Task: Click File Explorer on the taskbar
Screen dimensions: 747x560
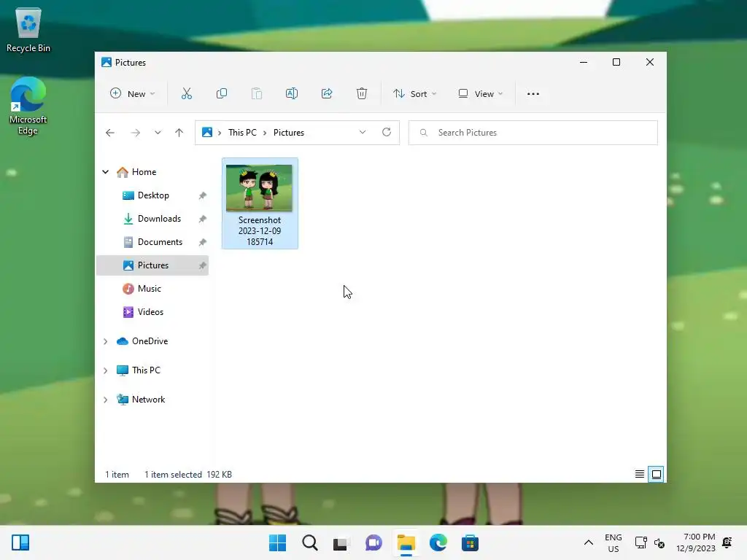Action: pos(406,542)
